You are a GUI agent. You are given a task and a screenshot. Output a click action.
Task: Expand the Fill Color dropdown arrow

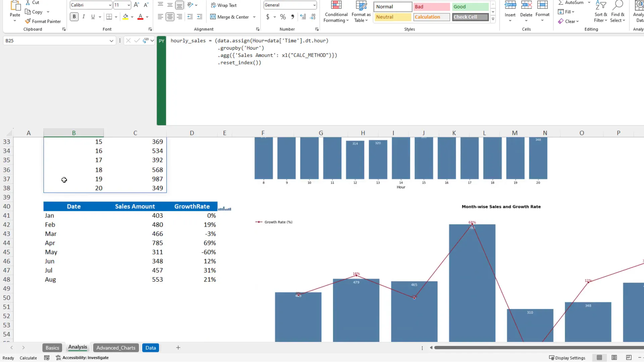pos(132,17)
